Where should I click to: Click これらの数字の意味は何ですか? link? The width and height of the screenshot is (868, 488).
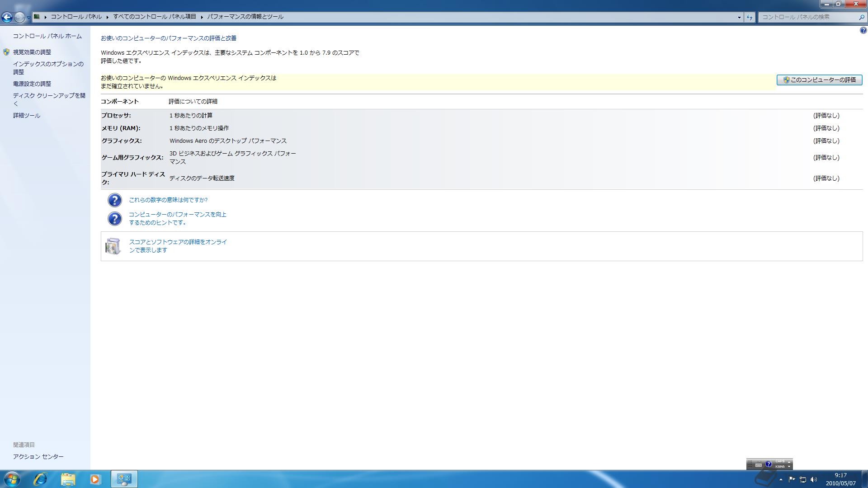(x=168, y=200)
